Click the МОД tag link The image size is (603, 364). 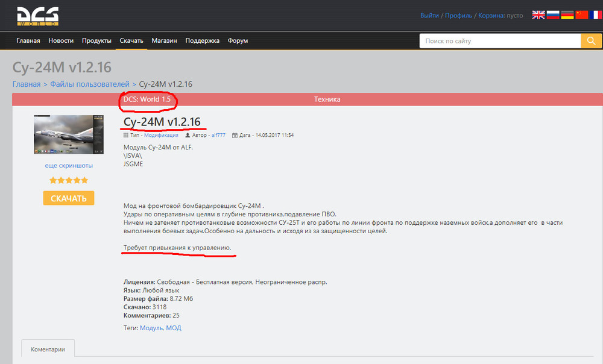[x=174, y=328]
